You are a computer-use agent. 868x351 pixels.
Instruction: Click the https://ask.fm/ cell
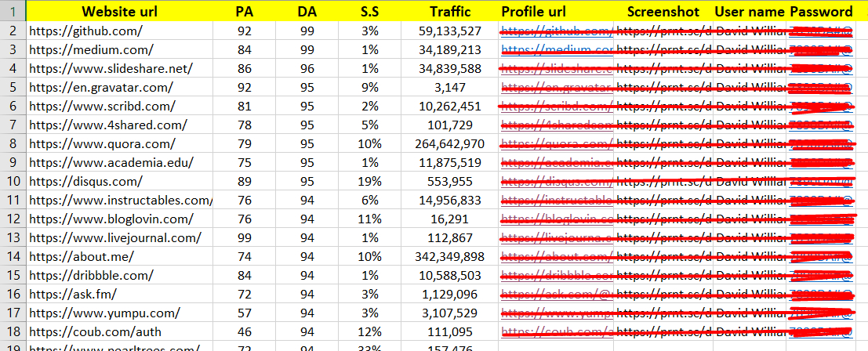pyautogui.click(x=119, y=294)
